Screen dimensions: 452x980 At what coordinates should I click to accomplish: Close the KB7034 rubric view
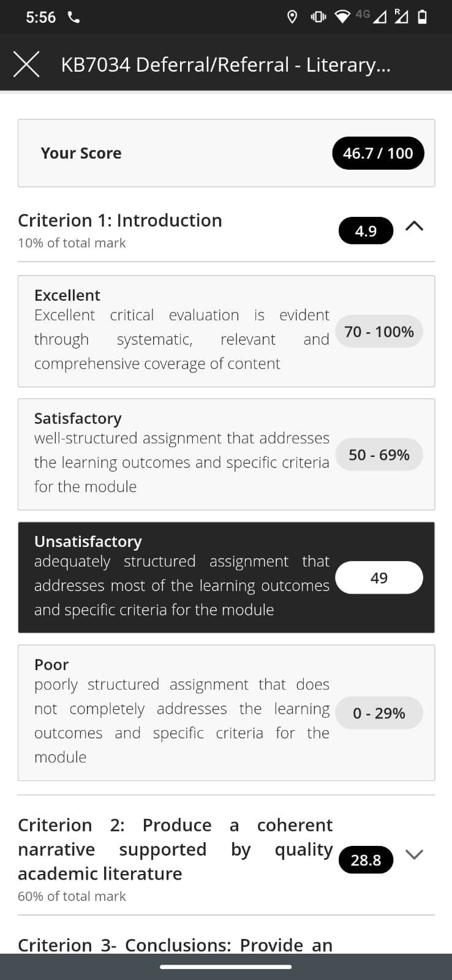[26, 64]
